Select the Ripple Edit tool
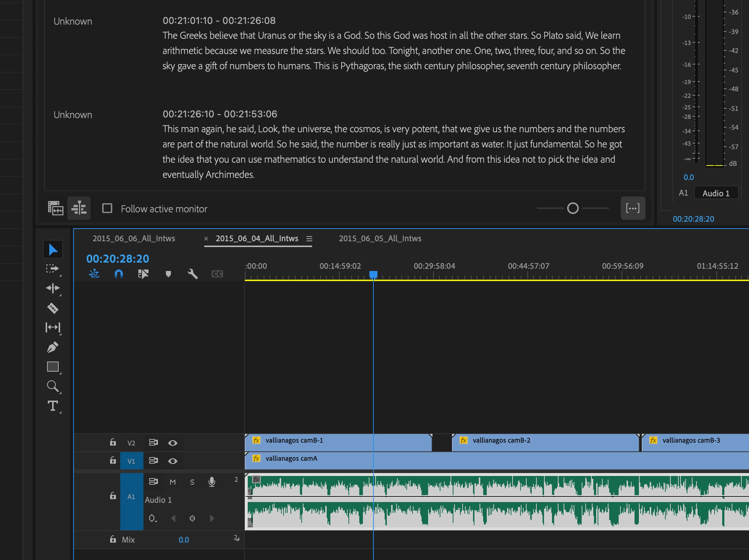Screen dimensions: 749x560 53,288
